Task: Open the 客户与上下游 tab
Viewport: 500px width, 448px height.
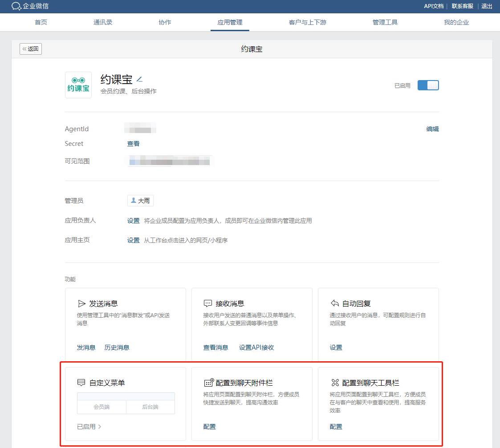Action: point(307,22)
